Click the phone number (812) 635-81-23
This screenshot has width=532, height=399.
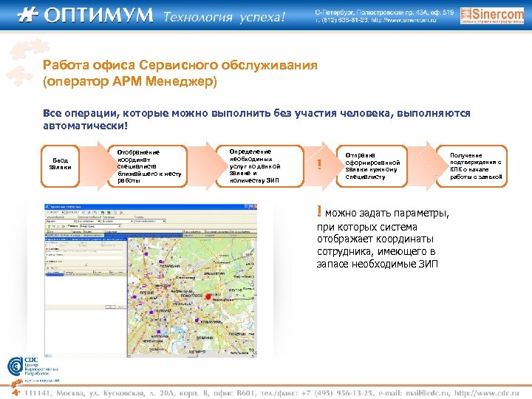(345, 20)
